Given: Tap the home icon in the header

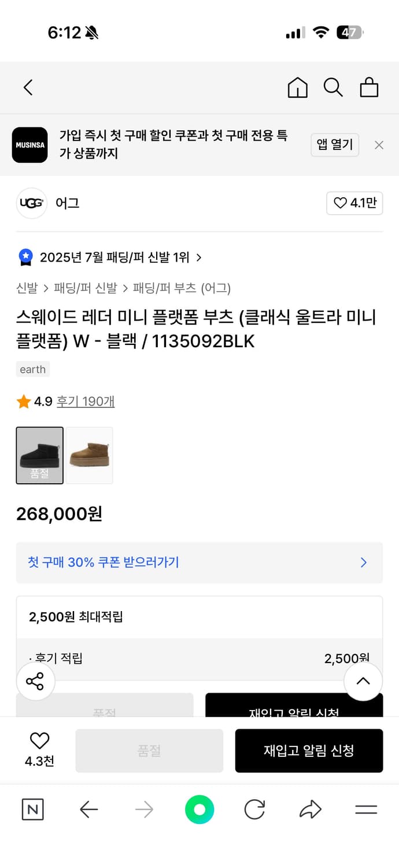Looking at the screenshot, I should pyautogui.click(x=297, y=87).
